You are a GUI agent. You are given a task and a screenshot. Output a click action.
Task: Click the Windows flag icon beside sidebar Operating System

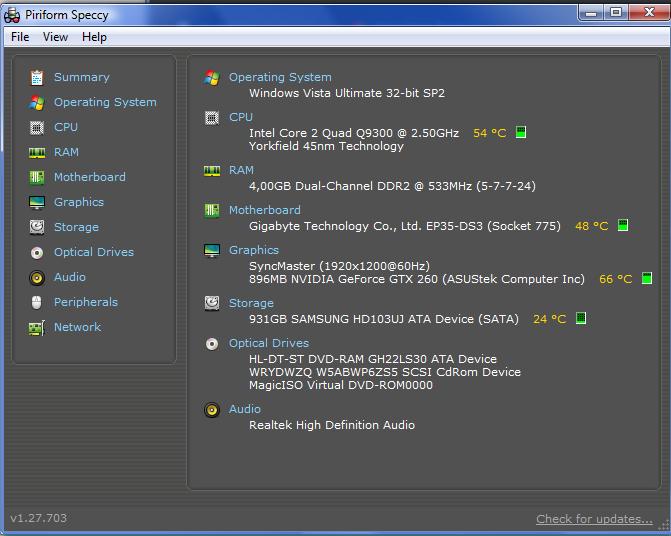coord(37,103)
